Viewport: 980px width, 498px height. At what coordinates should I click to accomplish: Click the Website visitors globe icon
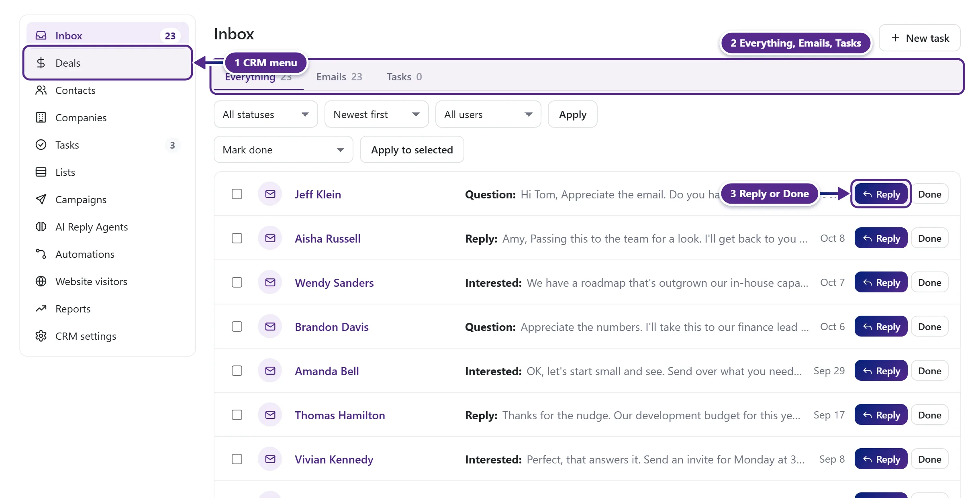41,281
